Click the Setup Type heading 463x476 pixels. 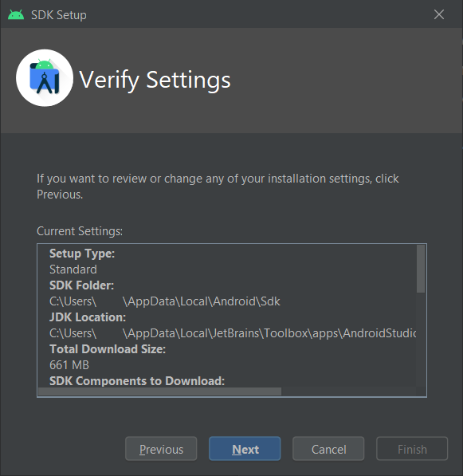[82, 254]
